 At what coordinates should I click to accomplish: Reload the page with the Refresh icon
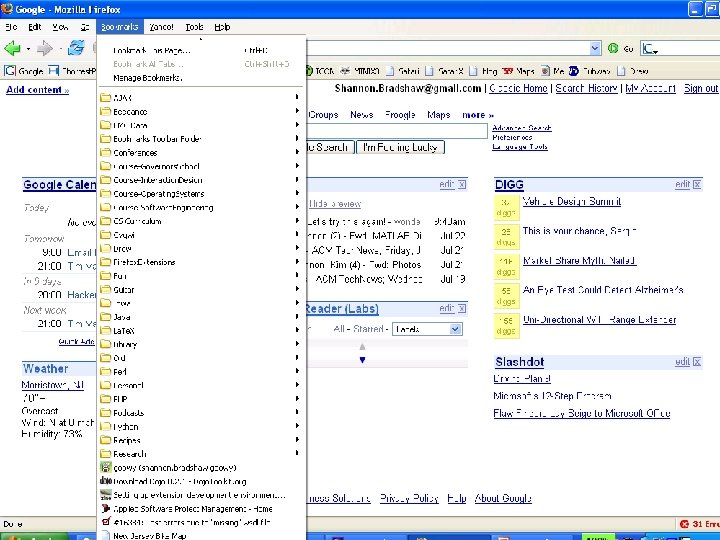(76, 48)
